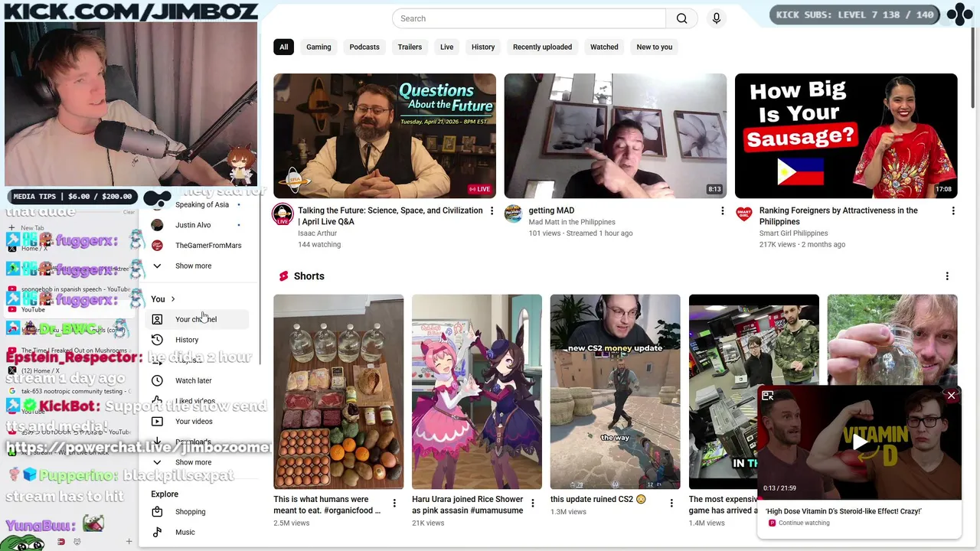This screenshot has height=551, width=980.
Task: Click High Dose Vitamin D miniplayer title
Action: [843, 511]
